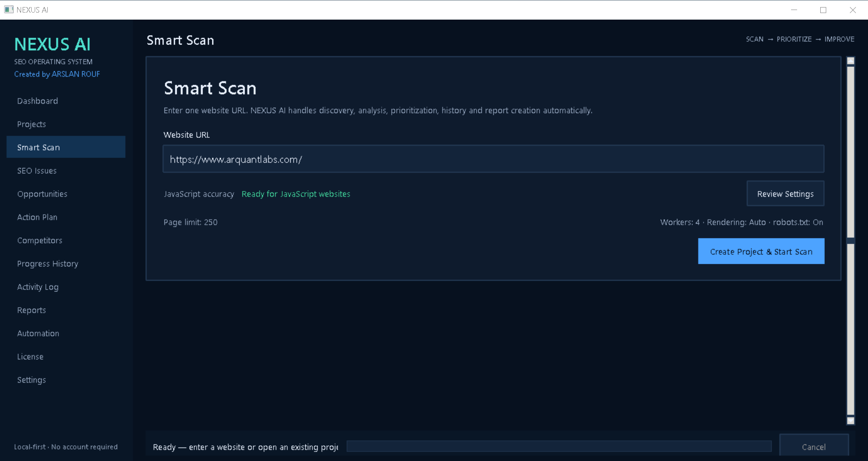The image size is (868, 461).
Task: Click the Website URL input field
Action: pos(493,159)
